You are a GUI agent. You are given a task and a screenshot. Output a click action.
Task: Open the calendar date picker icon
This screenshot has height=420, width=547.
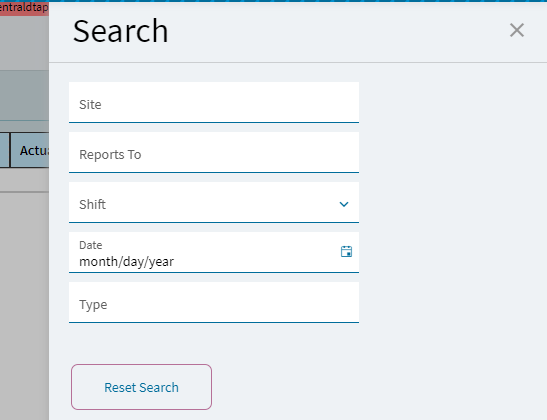click(x=346, y=252)
